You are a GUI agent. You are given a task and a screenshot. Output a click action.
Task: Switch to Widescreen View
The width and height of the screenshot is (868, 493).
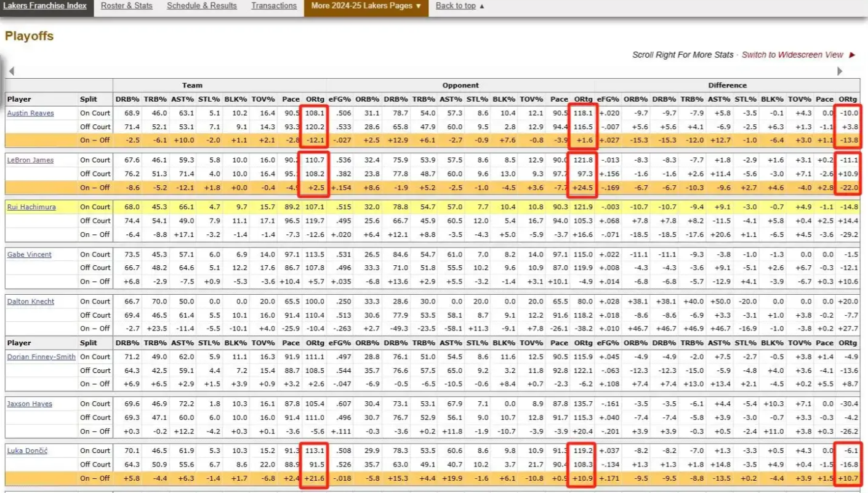(792, 55)
